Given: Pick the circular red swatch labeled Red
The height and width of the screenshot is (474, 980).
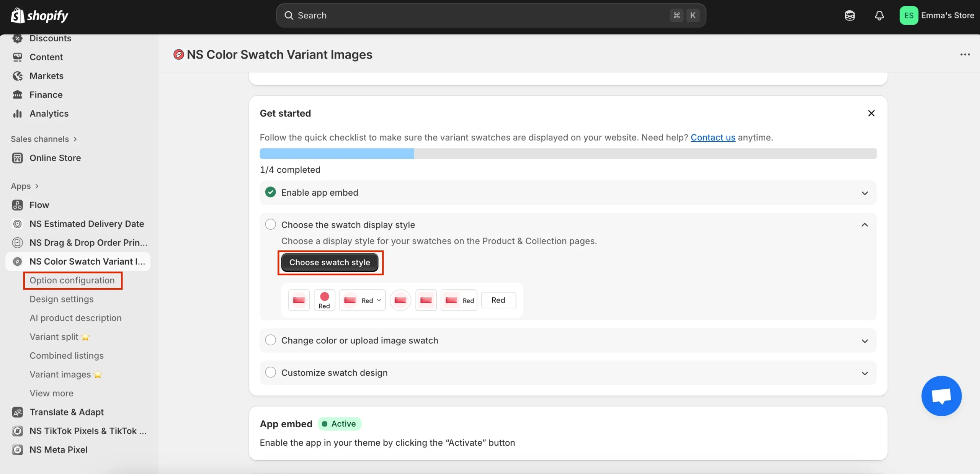Looking at the screenshot, I should click(324, 300).
